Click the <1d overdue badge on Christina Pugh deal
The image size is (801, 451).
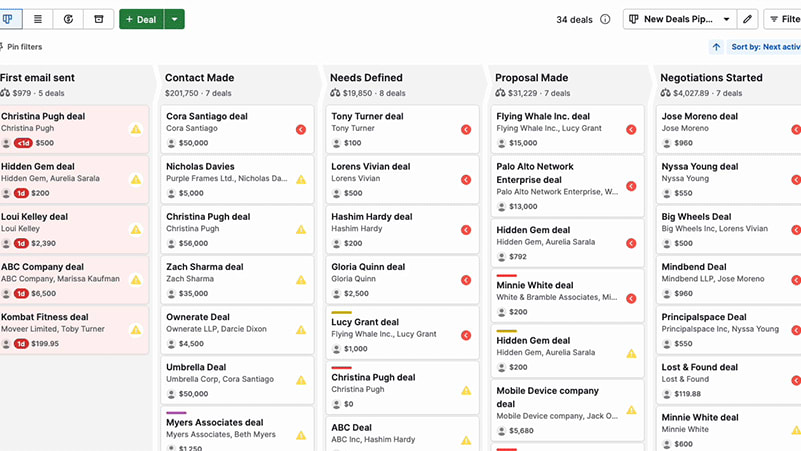pos(23,143)
